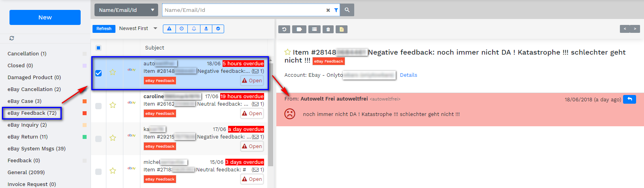Uncheck the selected first ticket checkbox
The height and width of the screenshot is (188, 644).
pos(98,73)
